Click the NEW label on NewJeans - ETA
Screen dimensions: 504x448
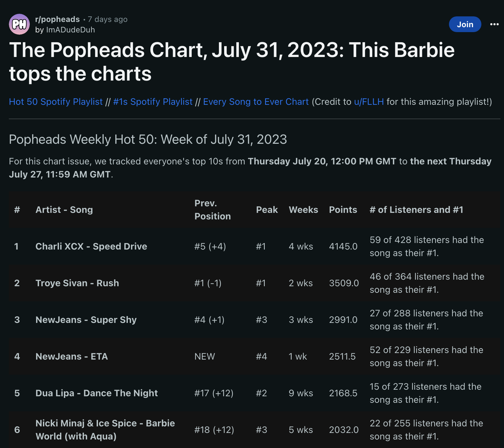pyautogui.click(x=204, y=357)
